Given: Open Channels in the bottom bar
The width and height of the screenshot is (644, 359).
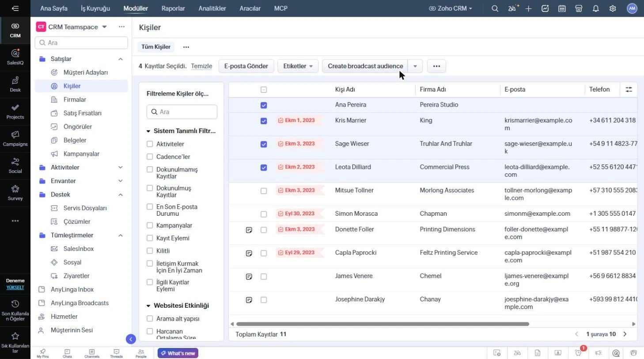Looking at the screenshot, I should click(92, 353).
